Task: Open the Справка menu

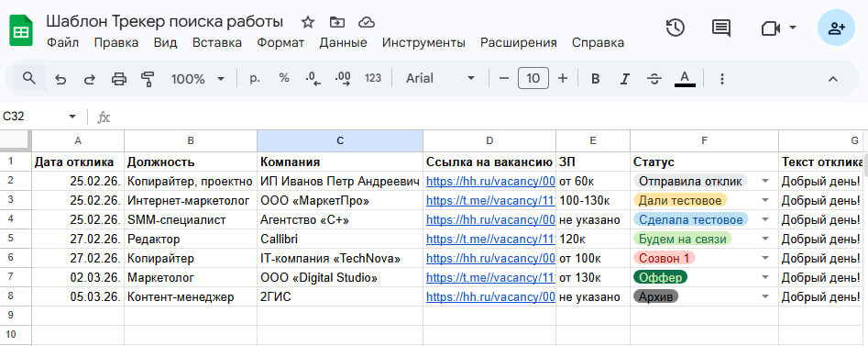Action: coord(598,43)
